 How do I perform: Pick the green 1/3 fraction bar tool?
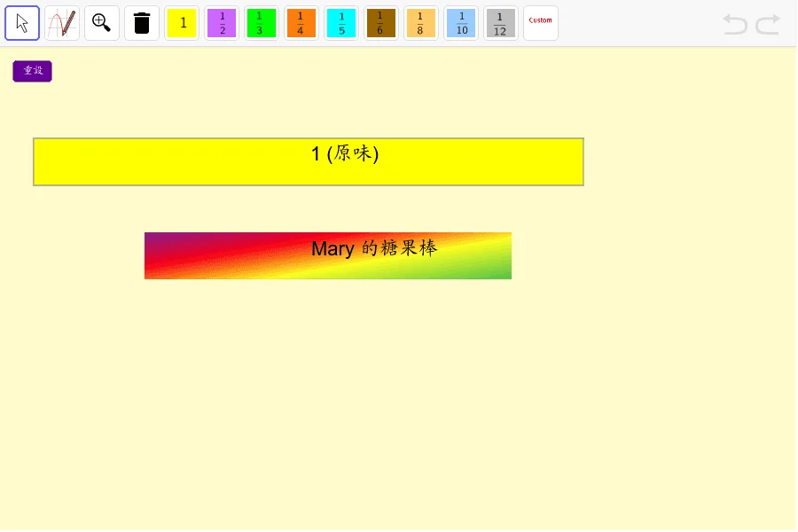[262, 23]
